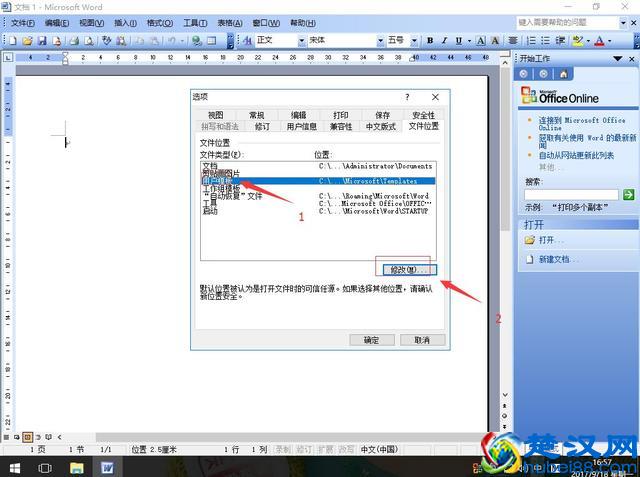Viewport: 640px width, 477px height.
Task: Create a new blank document from the toolbar
Action: (x=13, y=40)
